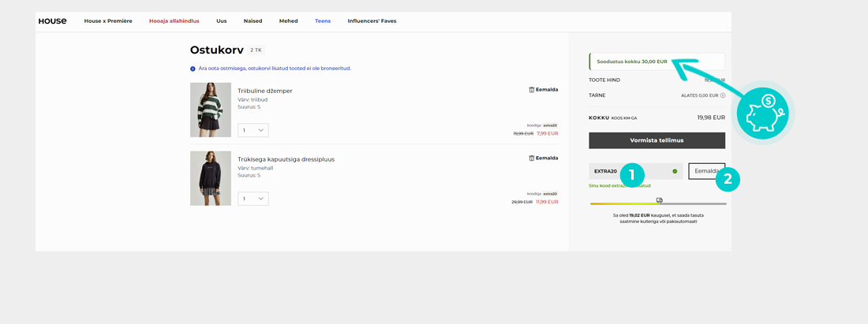This screenshot has width=868, height=324.
Task: Open the Naised menu
Action: point(253,21)
